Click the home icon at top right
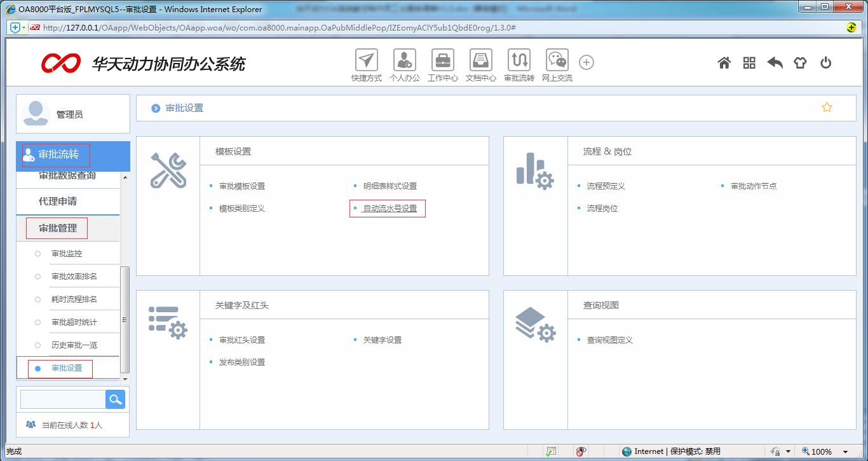868x461 pixels. (x=724, y=62)
